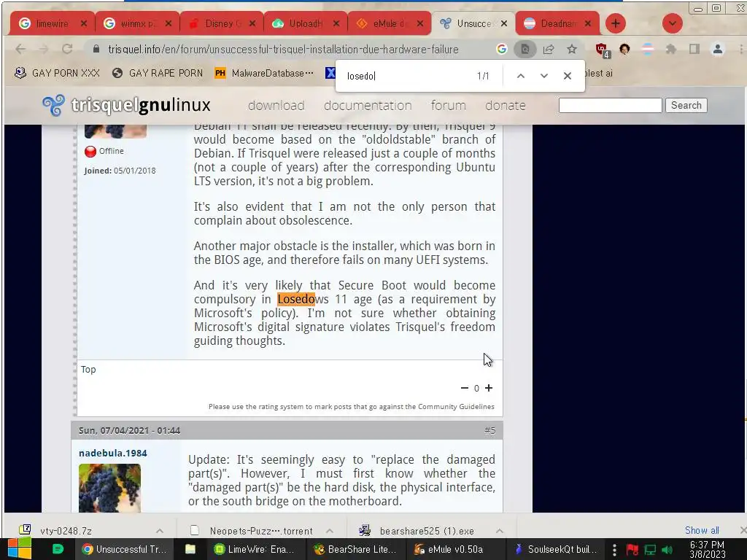Click the red flag tray icon
The image size is (747, 560).
(632, 550)
